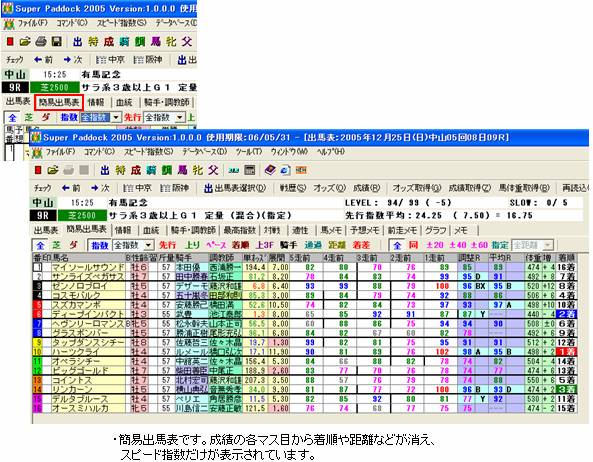
Task: Toggle the ±20 distance range button
Action: coord(435,245)
